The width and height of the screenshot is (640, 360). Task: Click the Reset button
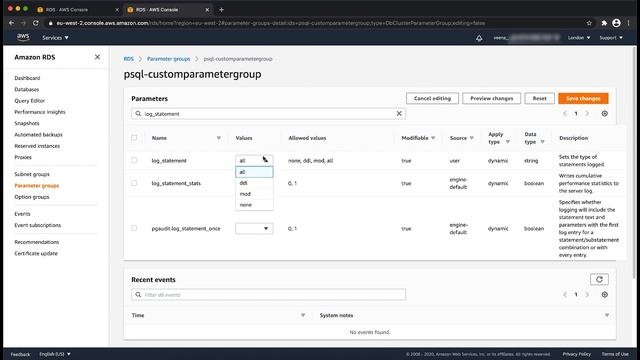tap(539, 98)
